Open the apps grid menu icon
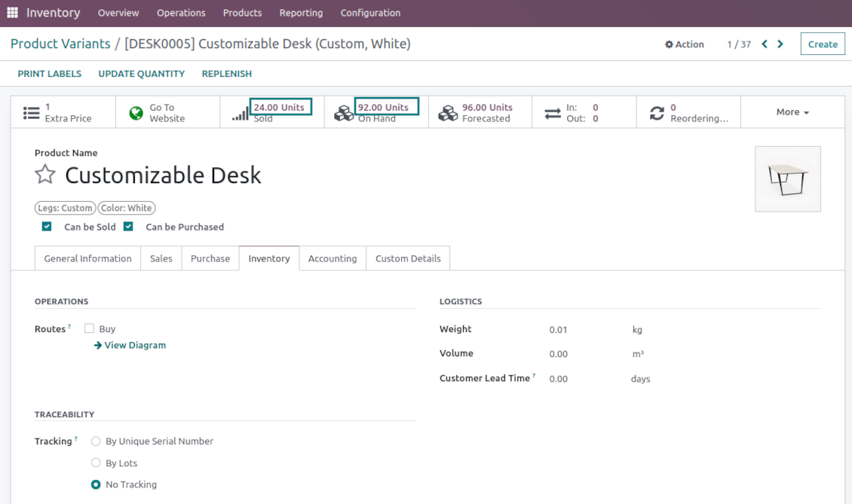 coord(12,13)
